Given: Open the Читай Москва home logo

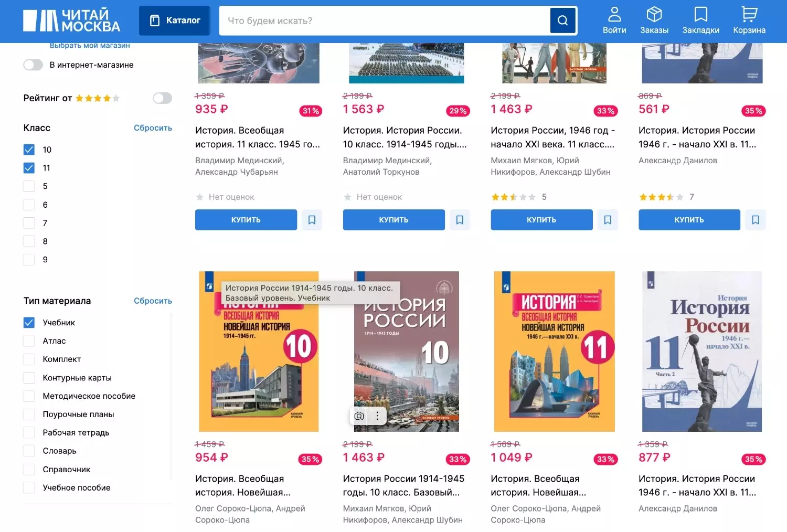Looking at the screenshot, I should coord(71,20).
